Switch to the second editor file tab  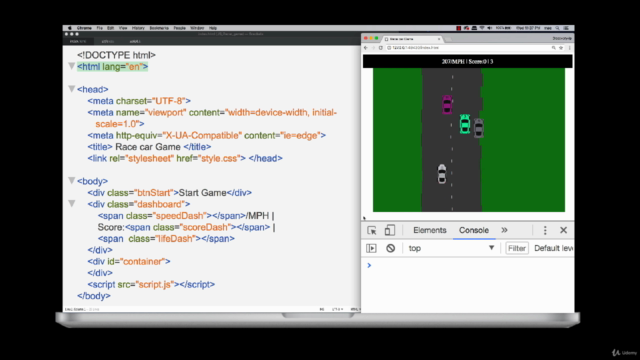(108, 42)
